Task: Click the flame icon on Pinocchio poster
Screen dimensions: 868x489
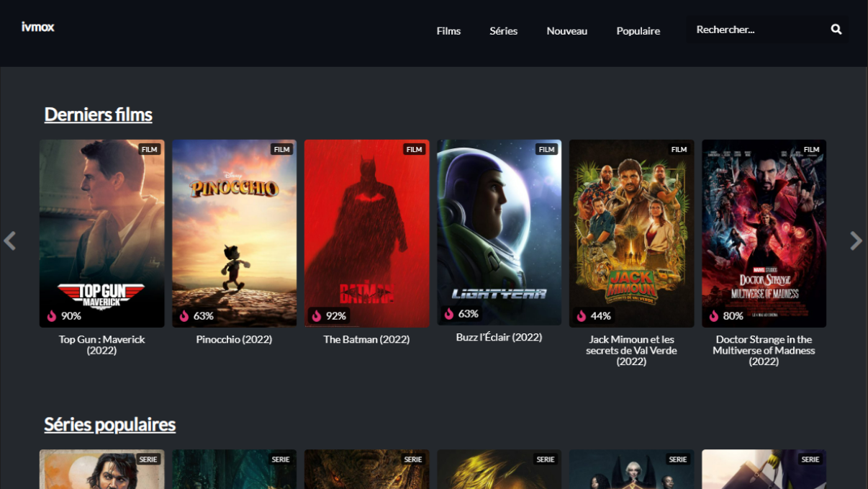Action: tap(184, 315)
